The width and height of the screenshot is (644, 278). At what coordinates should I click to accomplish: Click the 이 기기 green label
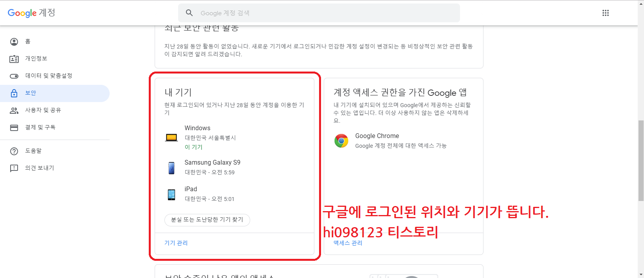coord(193,147)
